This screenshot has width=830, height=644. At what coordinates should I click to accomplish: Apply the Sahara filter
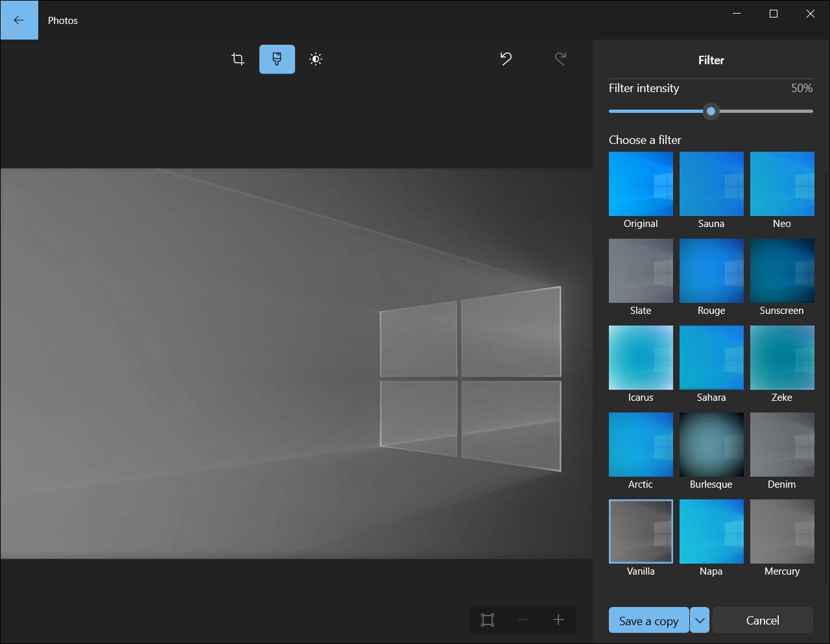(x=711, y=357)
